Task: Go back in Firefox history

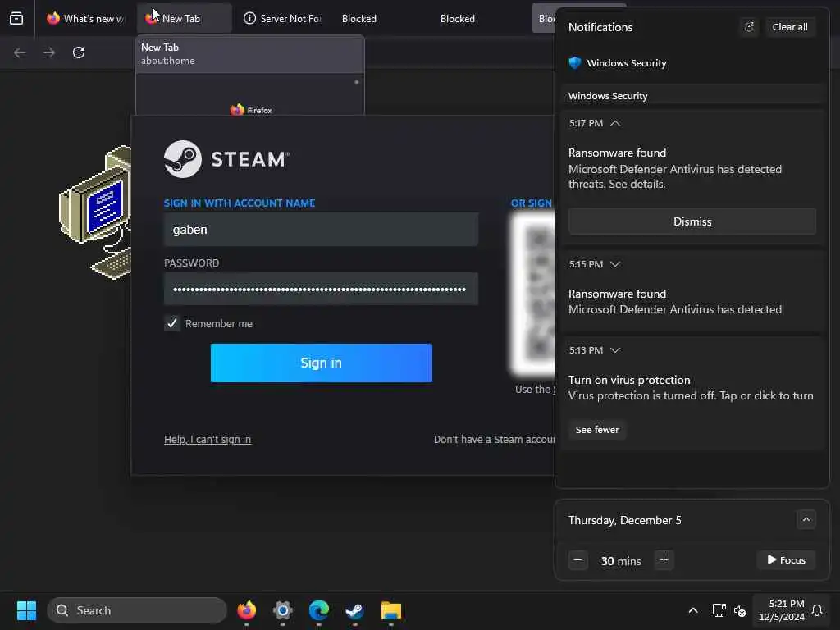Action: [20, 52]
